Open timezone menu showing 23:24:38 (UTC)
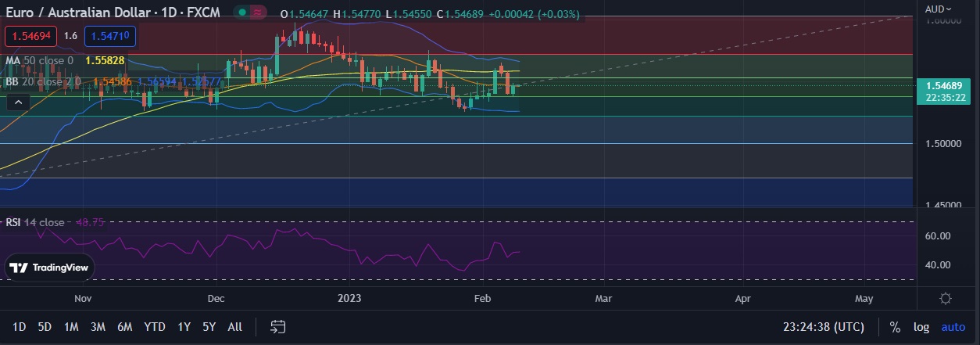The image size is (980, 345). click(824, 326)
